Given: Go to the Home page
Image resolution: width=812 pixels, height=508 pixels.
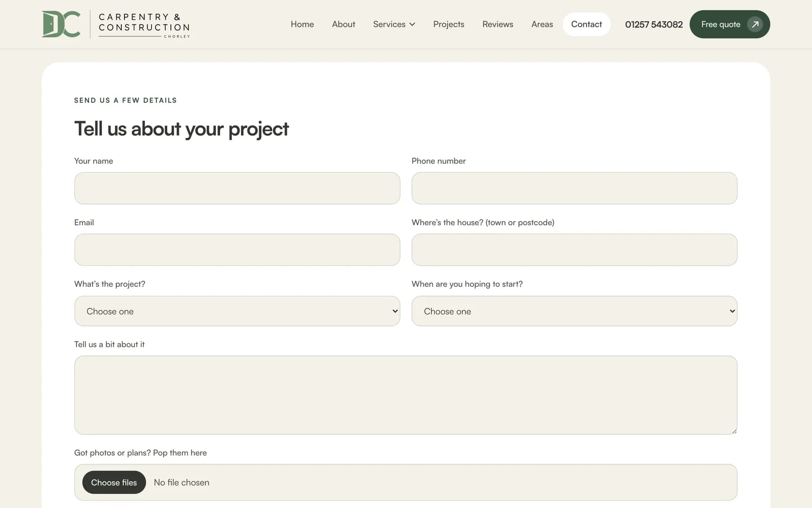Looking at the screenshot, I should pyautogui.click(x=302, y=24).
